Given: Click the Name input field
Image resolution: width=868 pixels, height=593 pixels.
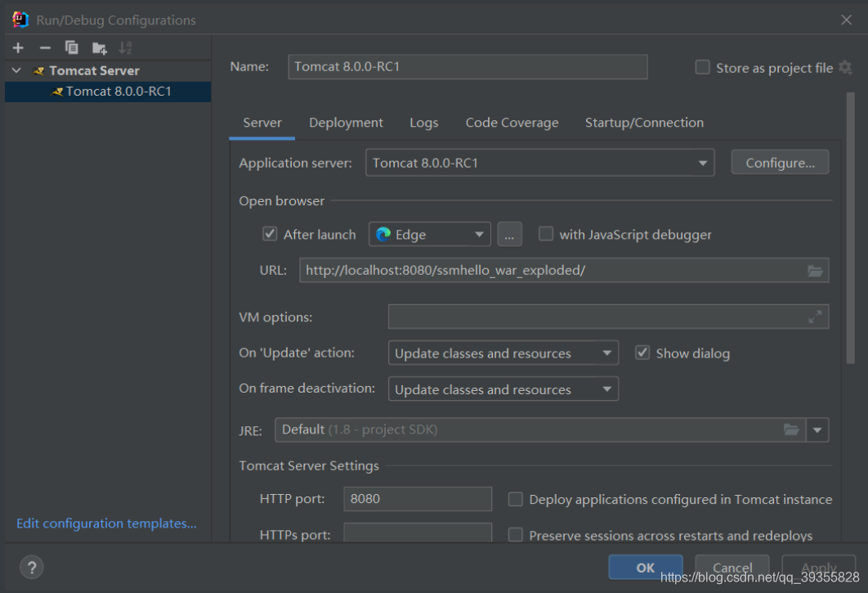Looking at the screenshot, I should (x=468, y=66).
